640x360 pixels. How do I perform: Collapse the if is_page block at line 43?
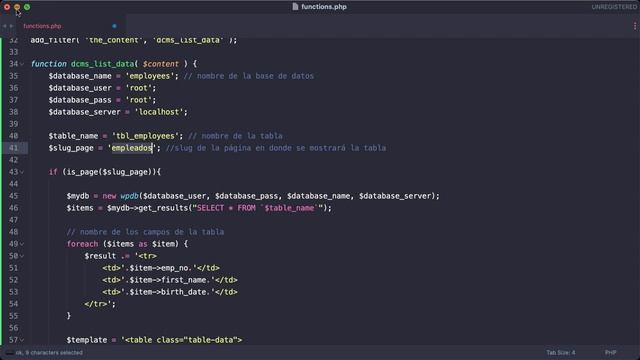click(22, 172)
